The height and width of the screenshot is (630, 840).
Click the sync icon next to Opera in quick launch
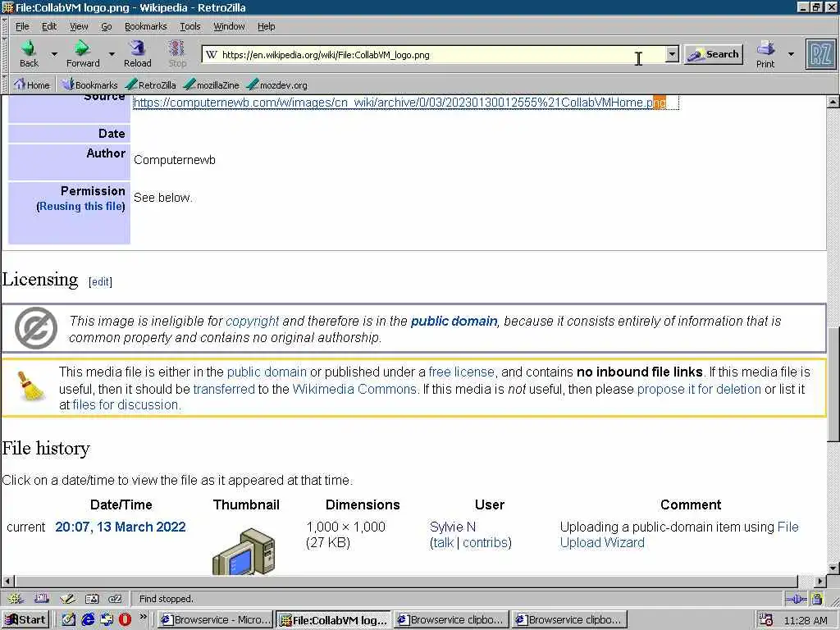pyautogui.click(x=107, y=619)
